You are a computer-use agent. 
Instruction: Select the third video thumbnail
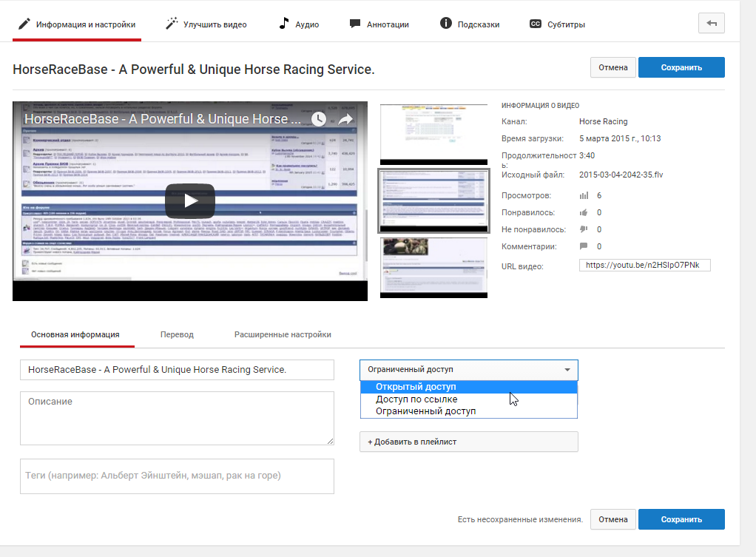coord(433,268)
